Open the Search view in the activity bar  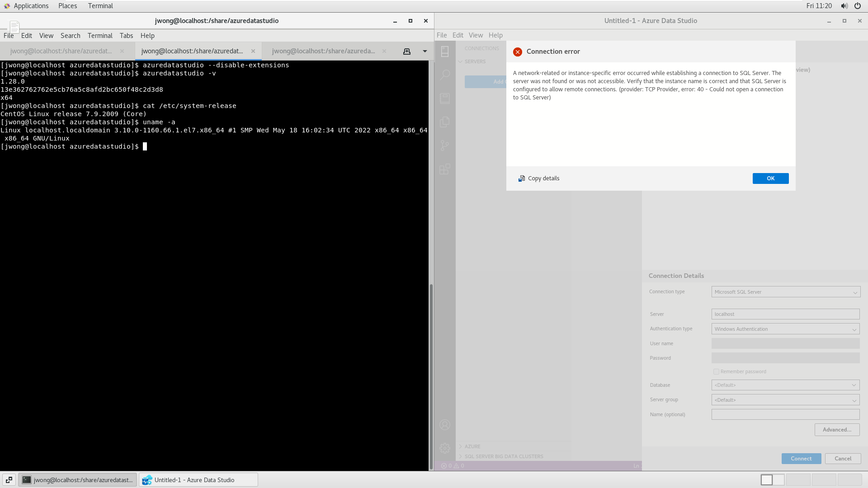click(x=445, y=75)
